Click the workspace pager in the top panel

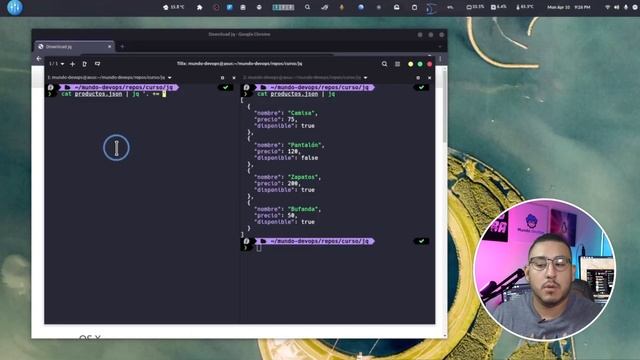[283, 7]
